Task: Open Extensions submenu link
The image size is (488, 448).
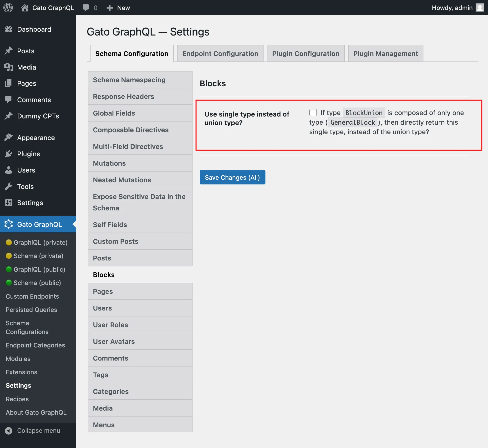Action: pyautogui.click(x=22, y=372)
